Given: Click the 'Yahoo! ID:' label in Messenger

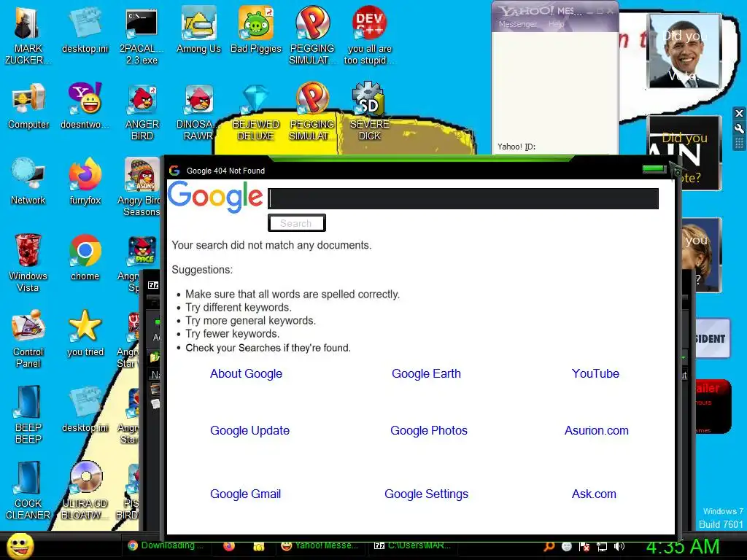Looking at the screenshot, I should click(516, 147).
